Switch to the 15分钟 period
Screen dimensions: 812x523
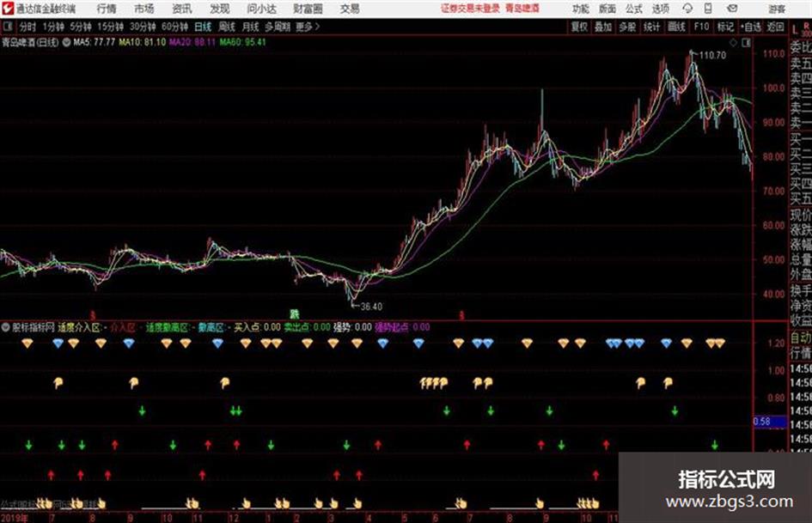[x=110, y=27]
